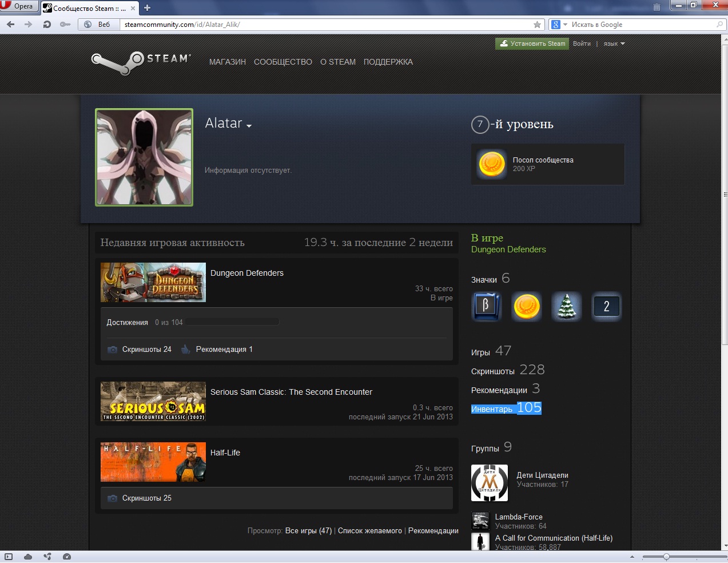The height and width of the screenshot is (563, 728).
Task: Open the Opera main menu button
Action: pos(19,6)
